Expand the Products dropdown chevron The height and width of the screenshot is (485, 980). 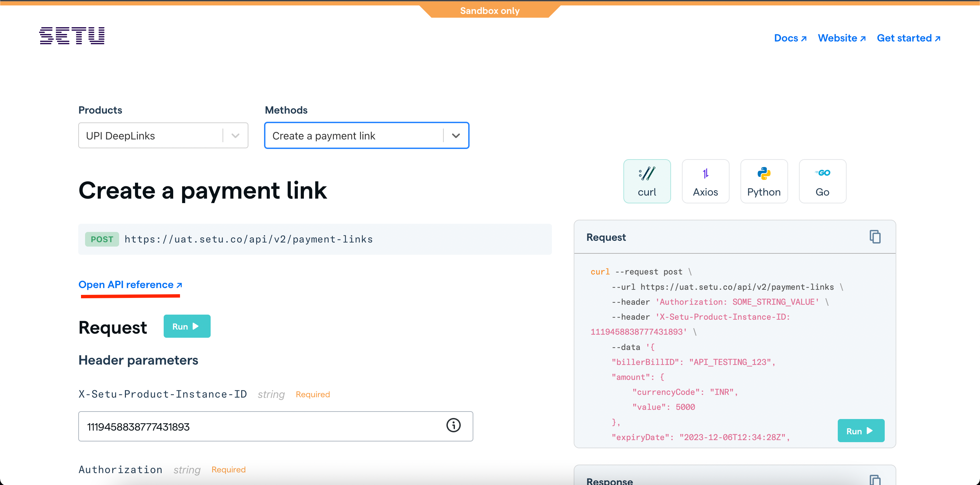[235, 136]
